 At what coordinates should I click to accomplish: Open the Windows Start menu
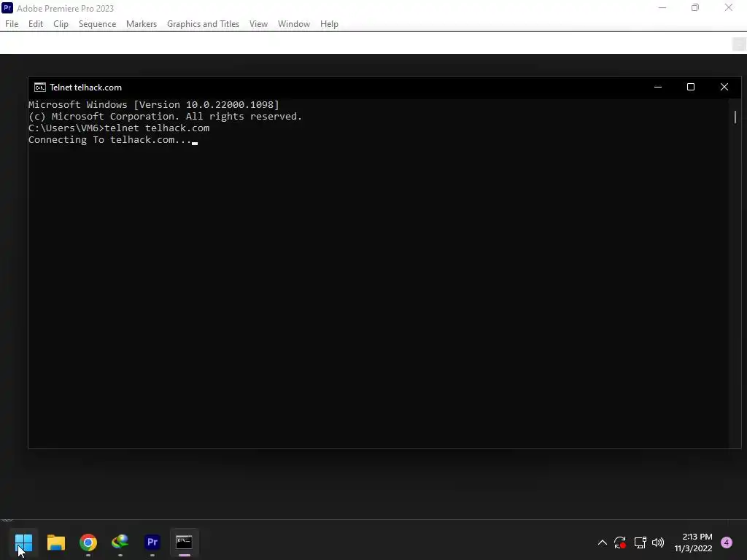(x=23, y=542)
